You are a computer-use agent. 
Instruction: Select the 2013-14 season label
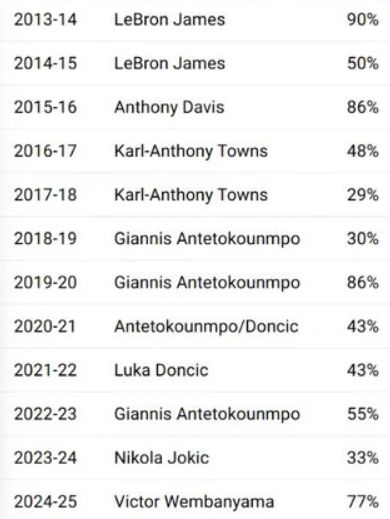(x=45, y=20)
